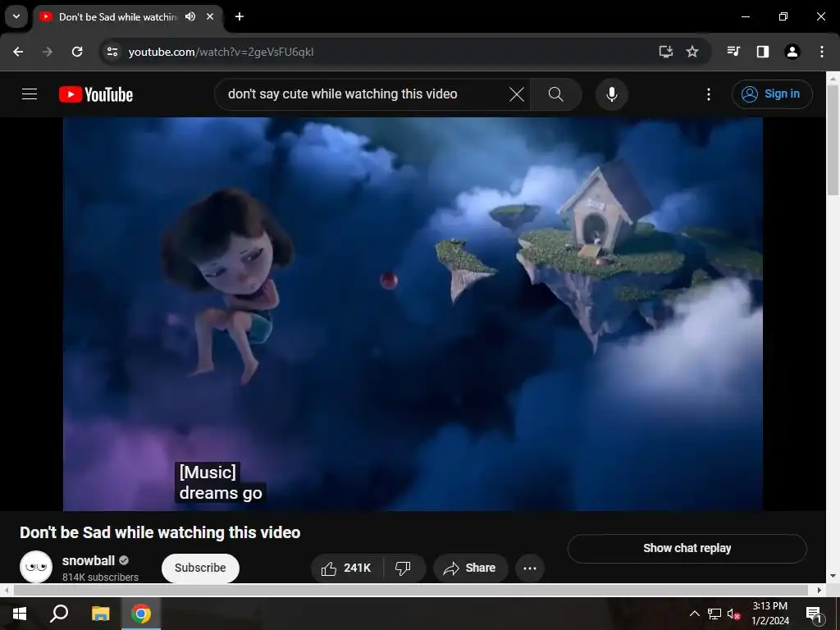
Task: Open Chrome three-dot menu
Action: [x=822, y=52]
